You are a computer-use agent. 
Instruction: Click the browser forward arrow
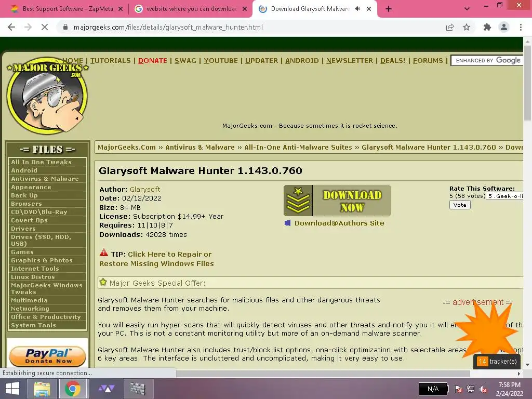pyautogui.click(x=28, y=27)
